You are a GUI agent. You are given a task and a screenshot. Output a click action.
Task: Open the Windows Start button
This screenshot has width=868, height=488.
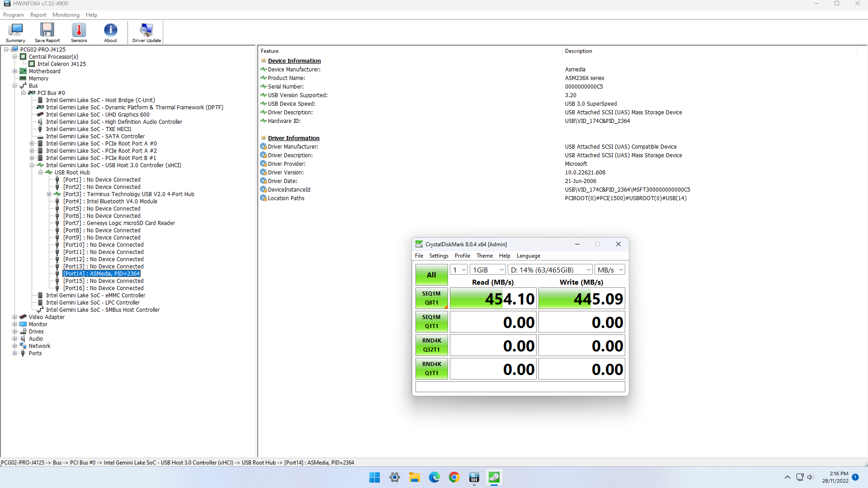[x=374, y=477]
